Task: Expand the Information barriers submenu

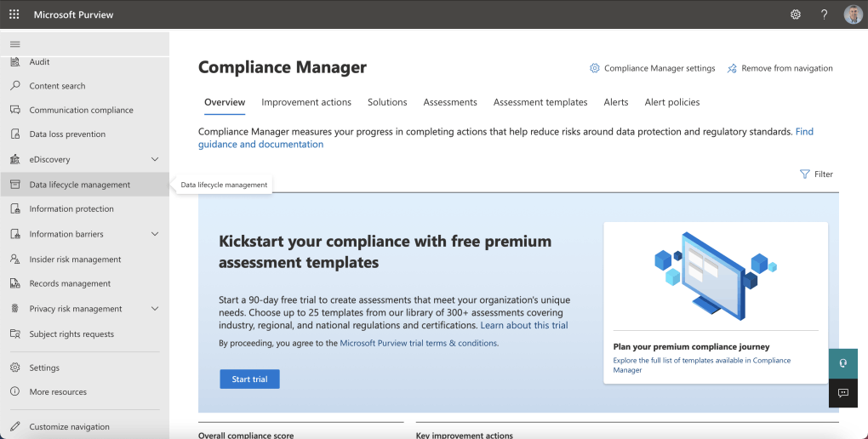Action: click(x=155, y=234)
